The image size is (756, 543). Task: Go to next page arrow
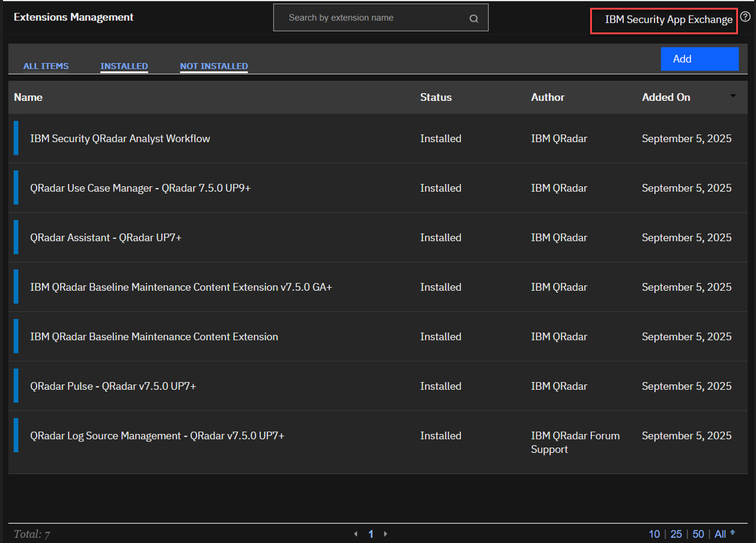(x=385, y=534)
